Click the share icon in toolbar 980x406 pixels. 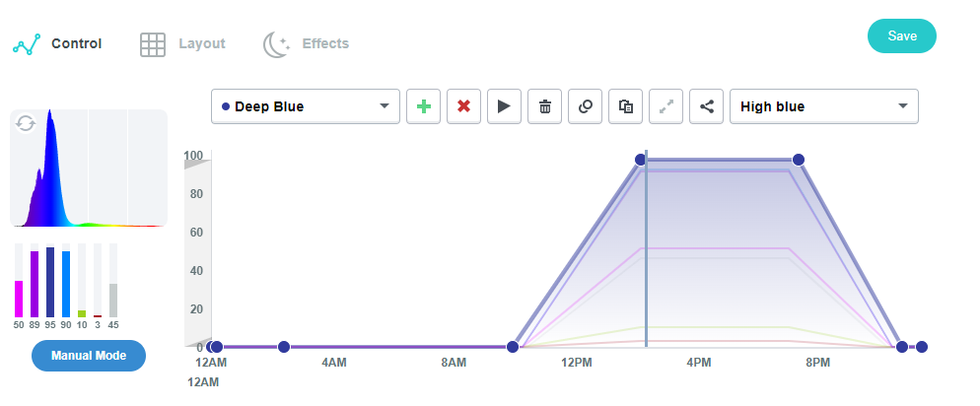tap(706, 106)
